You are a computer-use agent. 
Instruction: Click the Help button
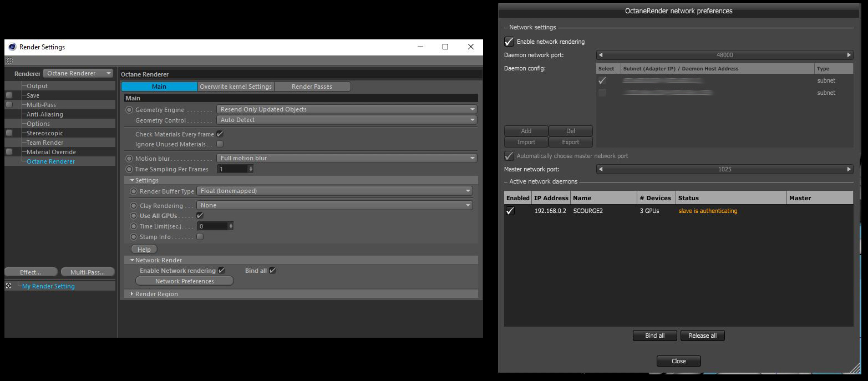click(x=144, y=250)
